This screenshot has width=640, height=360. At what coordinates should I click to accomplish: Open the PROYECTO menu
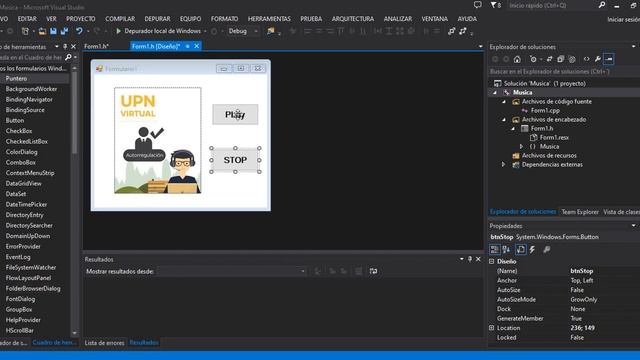[x=81, y=19]
